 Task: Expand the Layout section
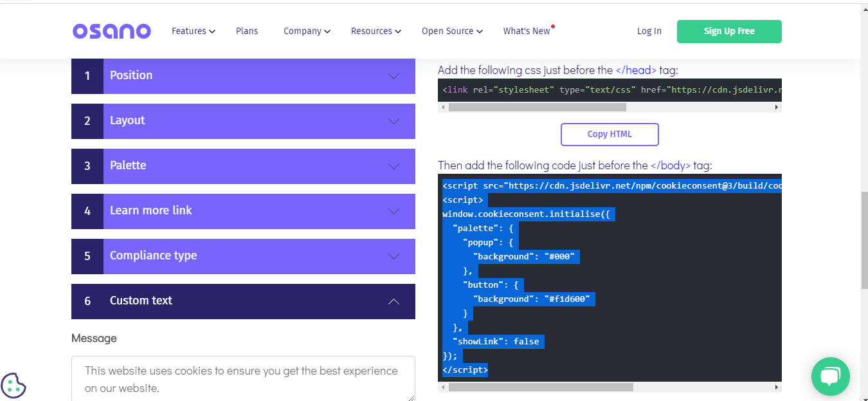click(243, 121)
